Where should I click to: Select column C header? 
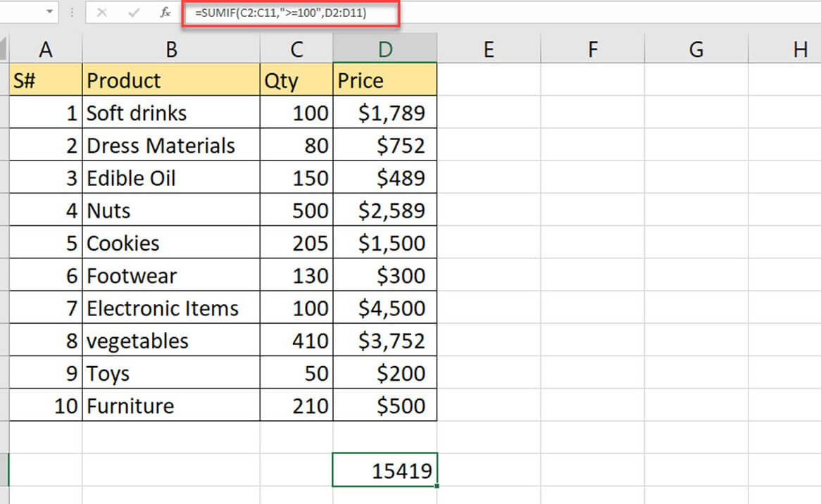296,49
